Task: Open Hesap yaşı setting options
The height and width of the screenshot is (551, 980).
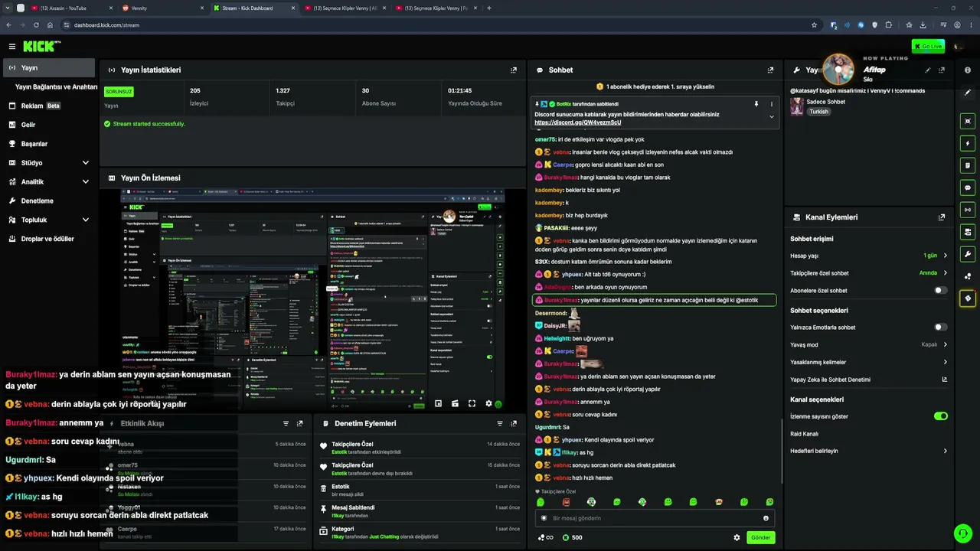Action: [x=869, y=256]
